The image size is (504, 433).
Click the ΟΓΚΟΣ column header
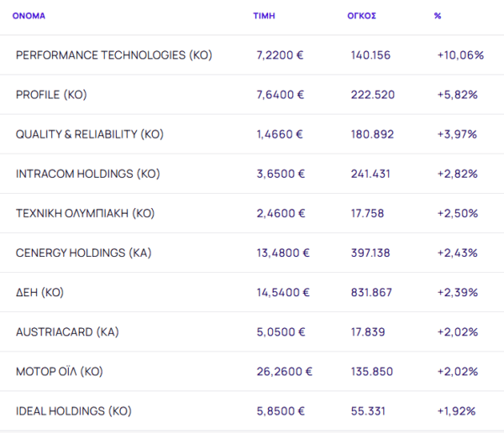(361, 16)
